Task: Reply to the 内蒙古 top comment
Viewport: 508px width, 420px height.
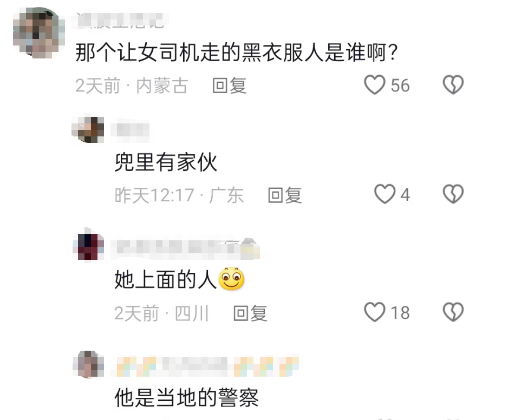Action: pyautogui.click(x=230, y=86)
